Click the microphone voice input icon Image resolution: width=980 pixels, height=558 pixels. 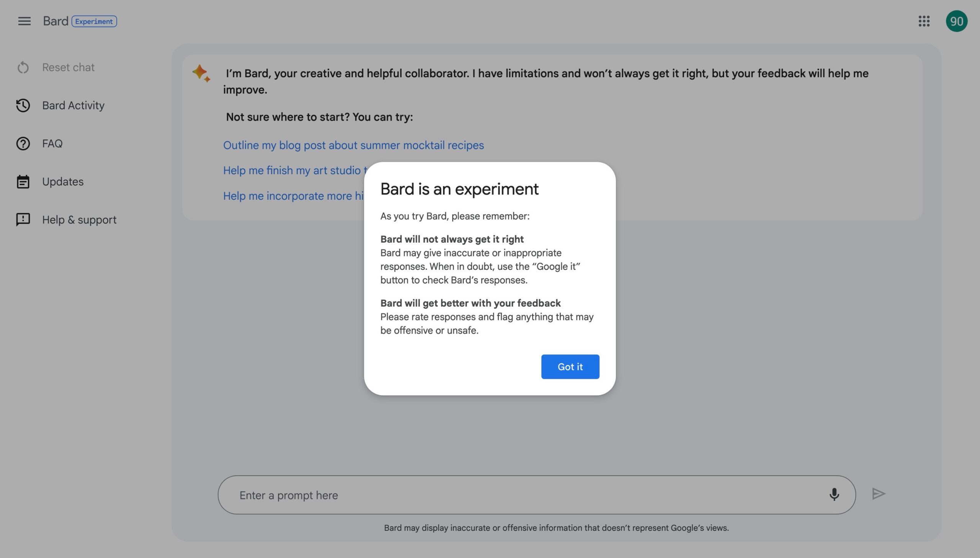834,495
